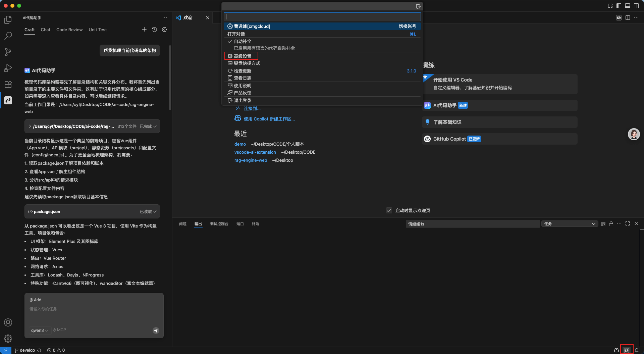This screenshot has height=354, width=644.
Task: Select 退出登录 to sign out
Action: pyautogui.click(x=322, y=101)
